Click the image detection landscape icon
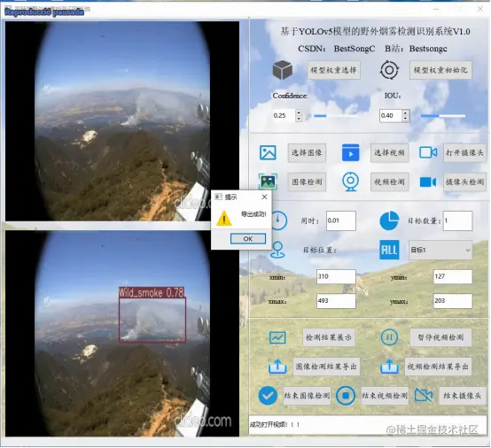491x448 pixels. [x=268, y=182]
